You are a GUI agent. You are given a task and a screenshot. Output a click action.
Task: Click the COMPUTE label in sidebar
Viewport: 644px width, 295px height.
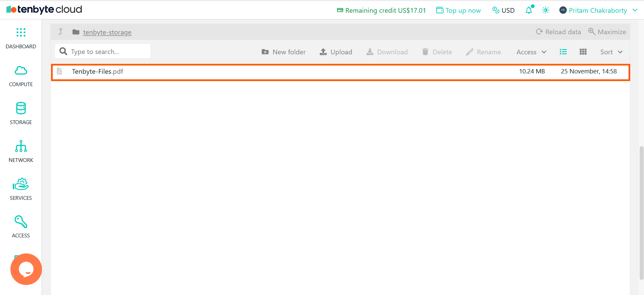click(21, 84)
